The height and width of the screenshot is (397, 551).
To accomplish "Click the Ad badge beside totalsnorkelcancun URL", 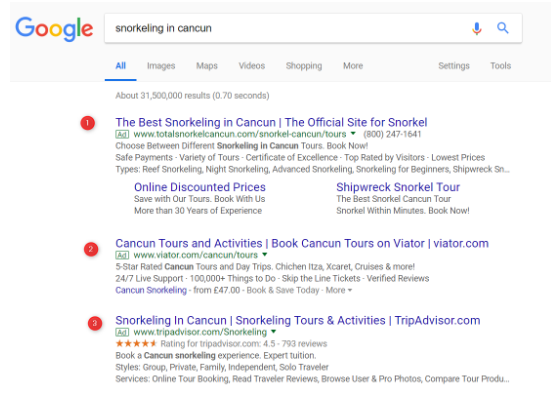I will (x=122, y=134).
